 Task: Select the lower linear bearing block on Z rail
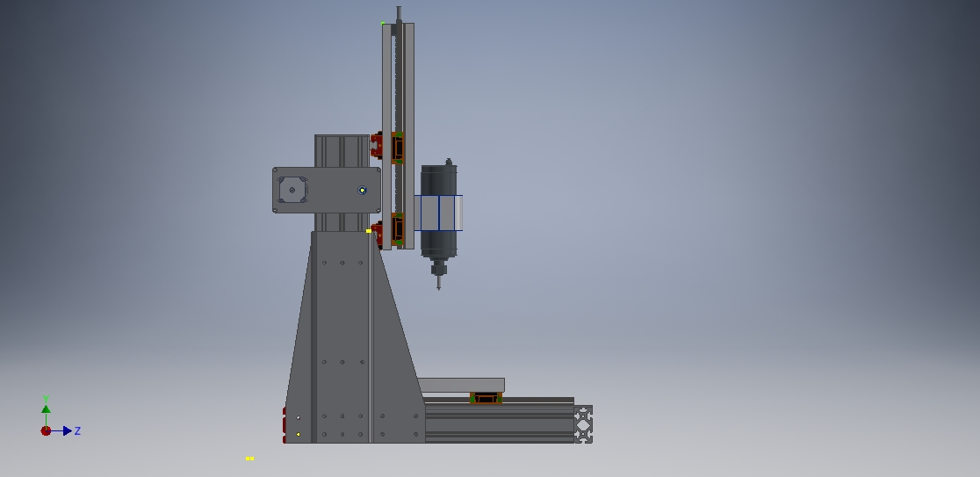(x=398, y=228)
